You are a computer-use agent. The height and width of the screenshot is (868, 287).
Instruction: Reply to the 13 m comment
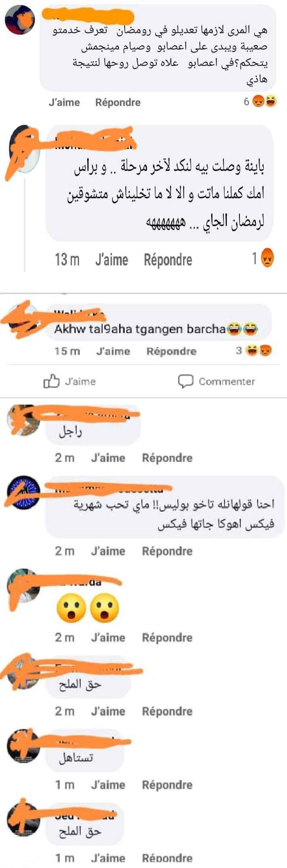pyautogui.click(x=168, y=260)
